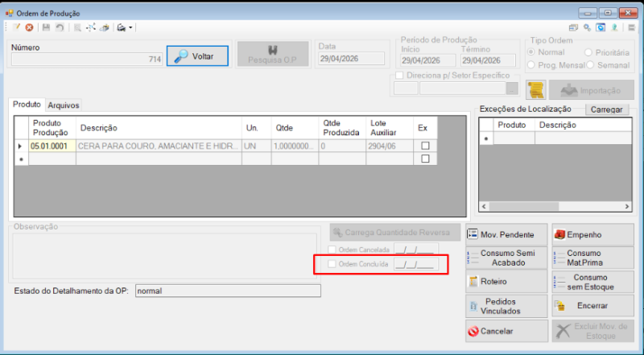Click the Número field showing 714
The height and width of the screenshot is (355, 644).
[87, 60]
